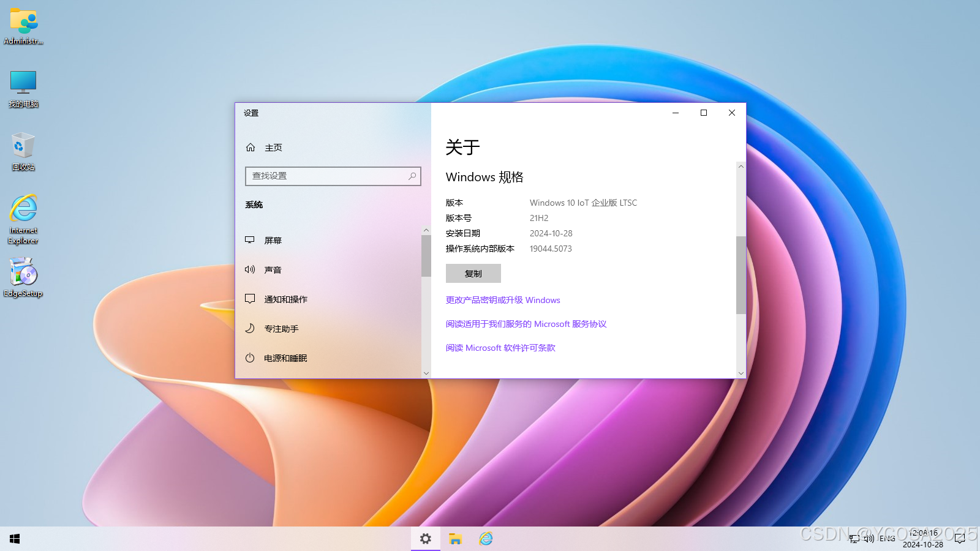
Task: Click sidebar scrollbar up arrow
Action: (x=426, y=231)
